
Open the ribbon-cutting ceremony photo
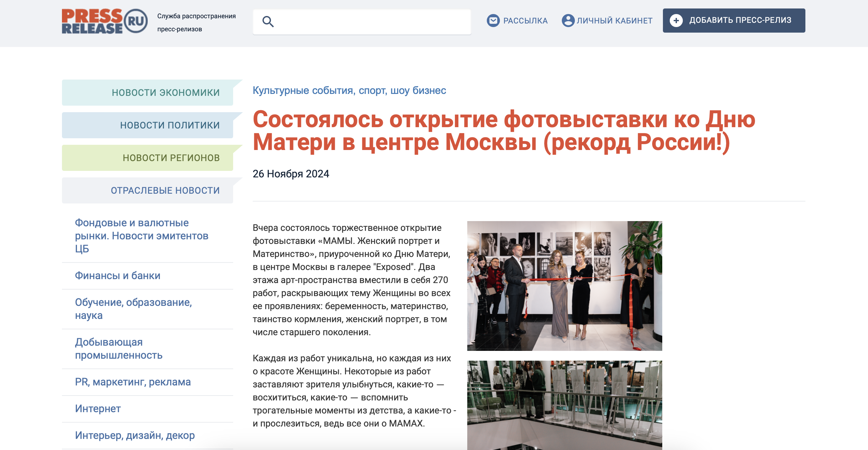tap(564, 286)
